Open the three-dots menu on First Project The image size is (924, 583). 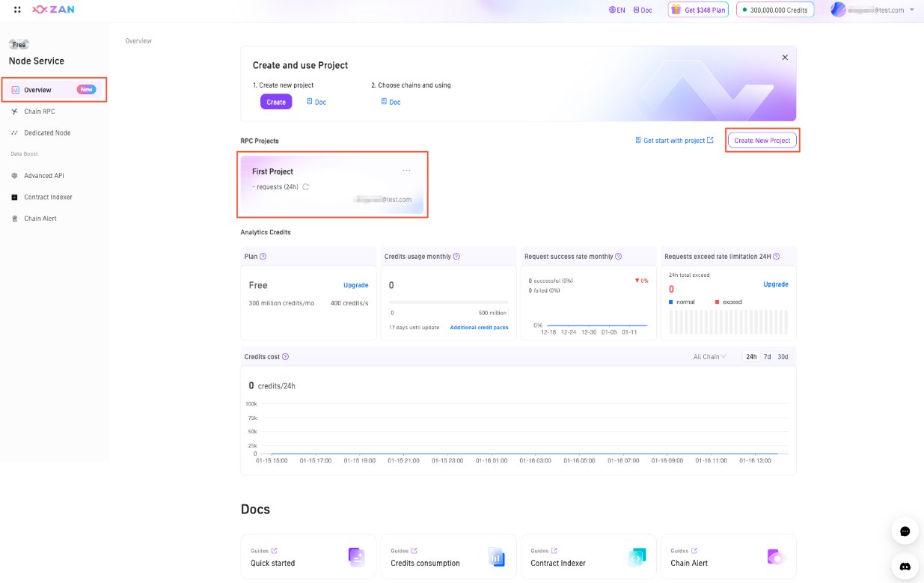click(x=406, y=171)
